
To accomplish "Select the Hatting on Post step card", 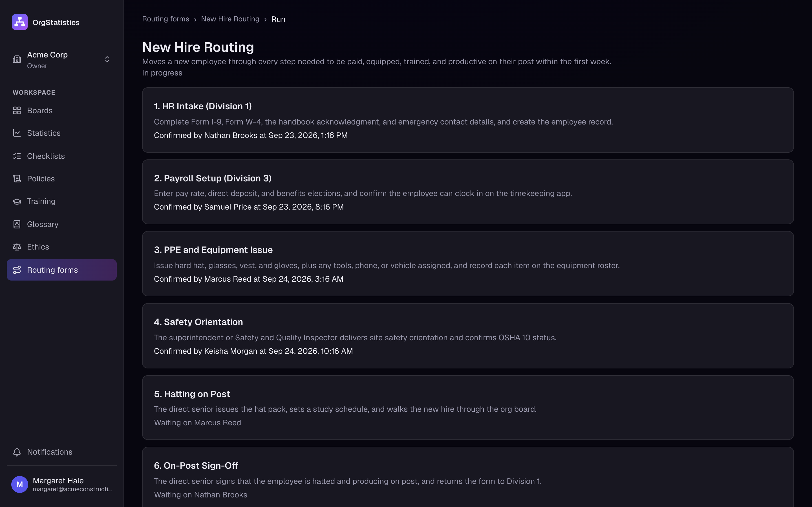I will coord(468,407).
